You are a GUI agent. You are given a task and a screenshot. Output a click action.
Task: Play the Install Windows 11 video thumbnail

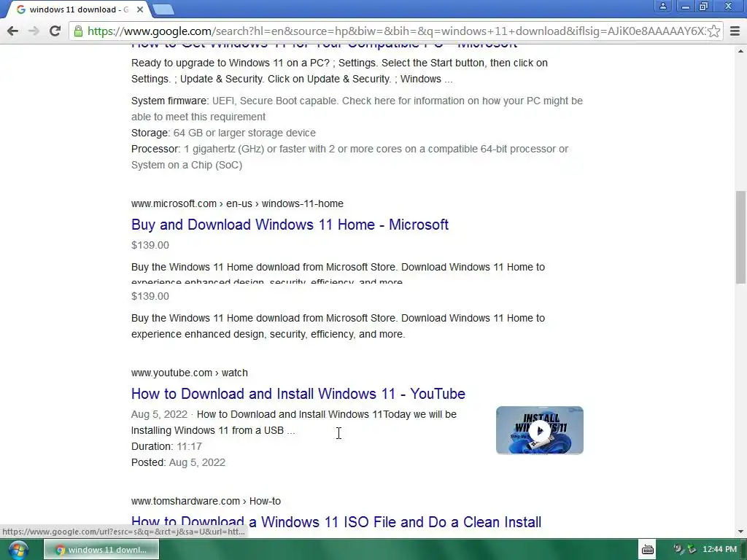point(540,430)
